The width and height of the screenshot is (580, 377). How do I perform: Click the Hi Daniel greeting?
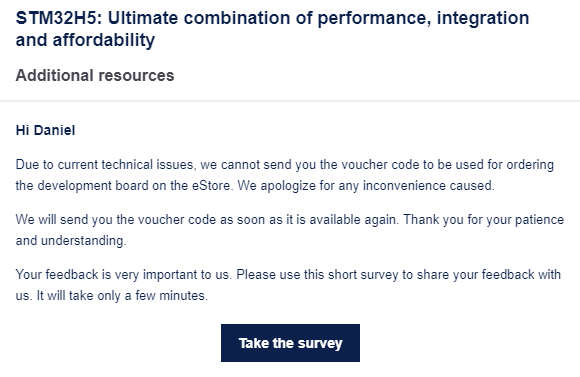pos(45,130)
